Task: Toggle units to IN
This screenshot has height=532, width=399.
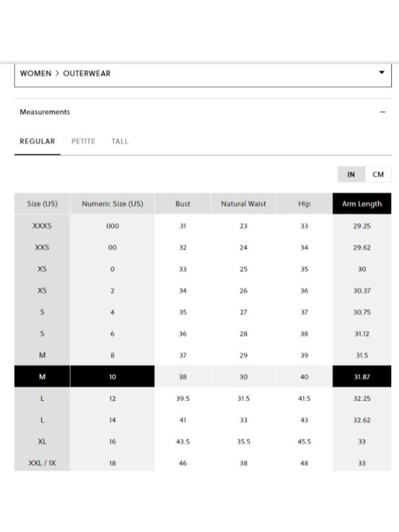Action: point(351,174)
